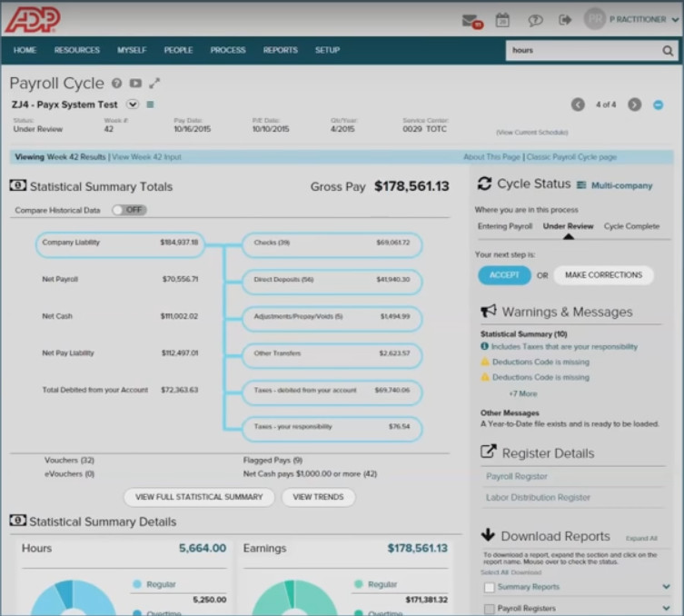684x616 pixels.
Task: Open the HOME menu
Action: click(25, 50)
